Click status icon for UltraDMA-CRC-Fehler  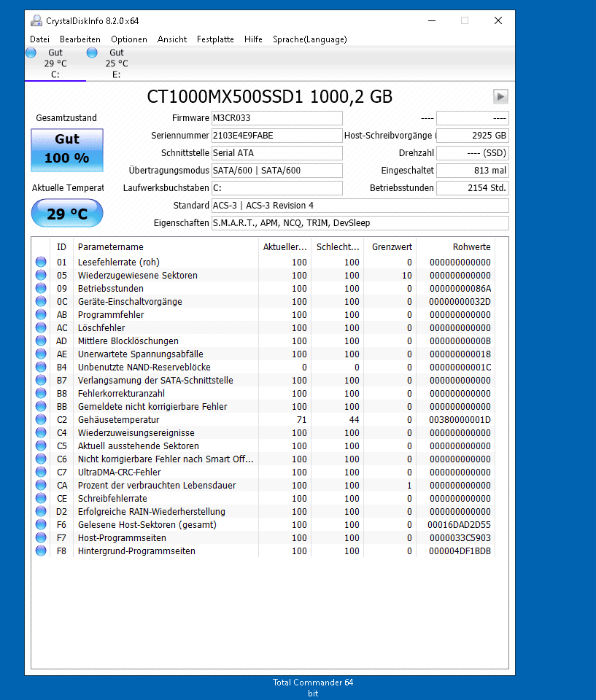41,472
